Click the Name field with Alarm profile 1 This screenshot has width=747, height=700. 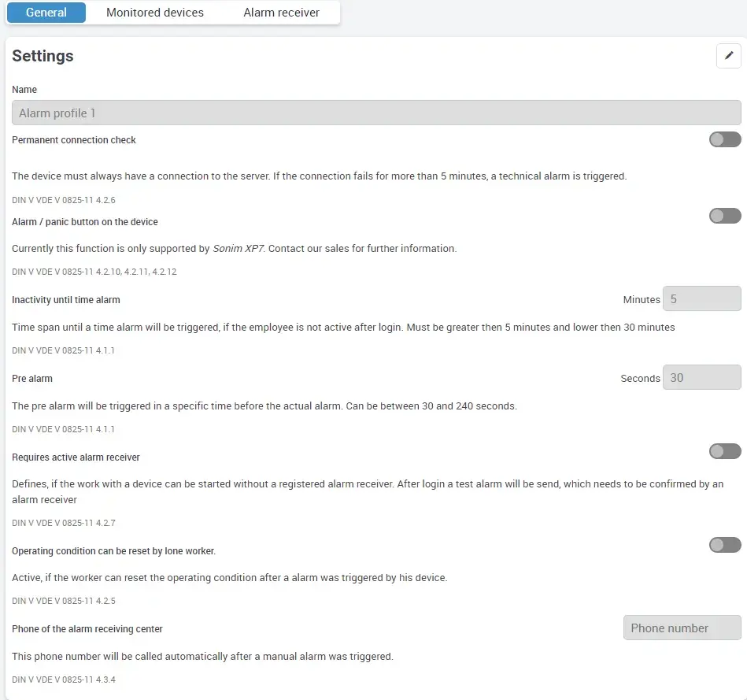coord(376,113)
